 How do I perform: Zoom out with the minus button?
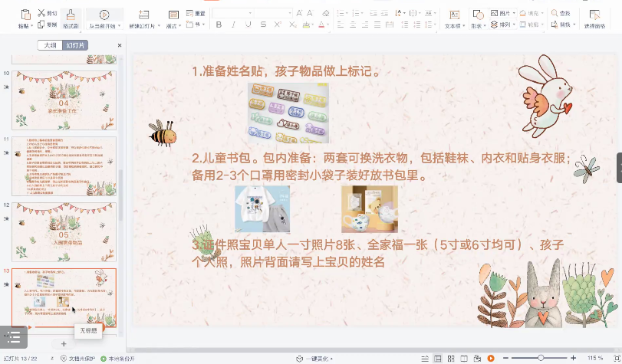pos(505,358)
